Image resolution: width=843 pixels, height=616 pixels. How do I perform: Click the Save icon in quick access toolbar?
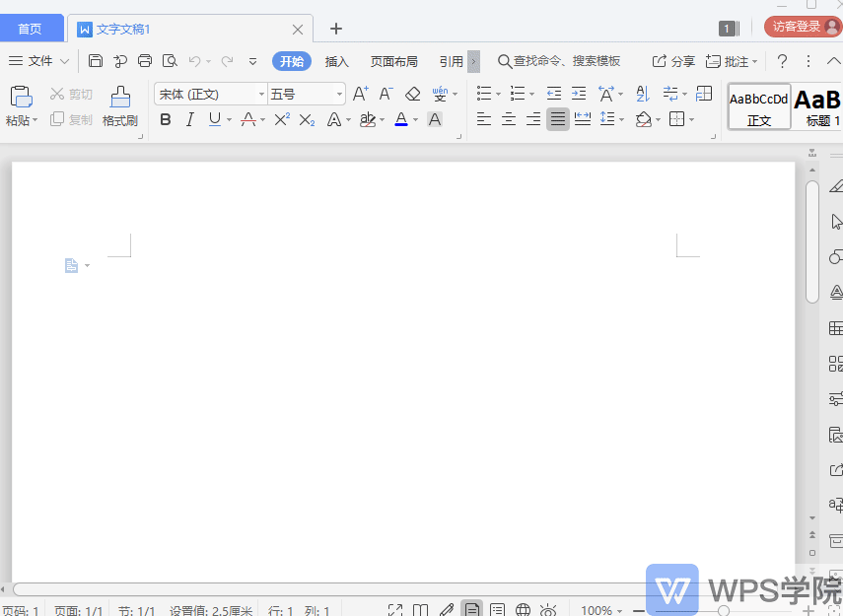95,60
